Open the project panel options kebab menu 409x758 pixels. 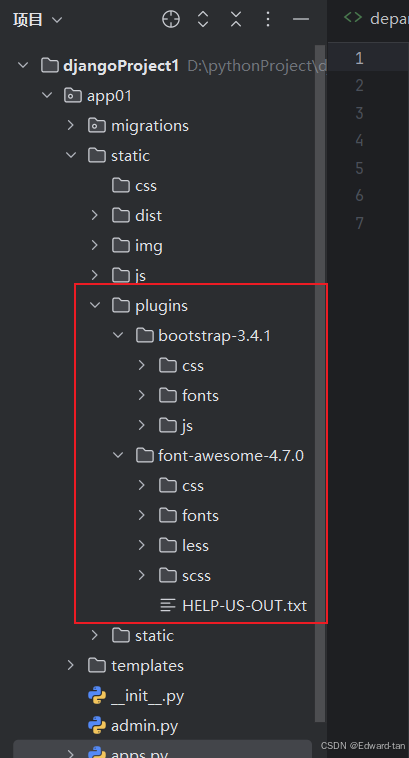[x=268, y=19]
